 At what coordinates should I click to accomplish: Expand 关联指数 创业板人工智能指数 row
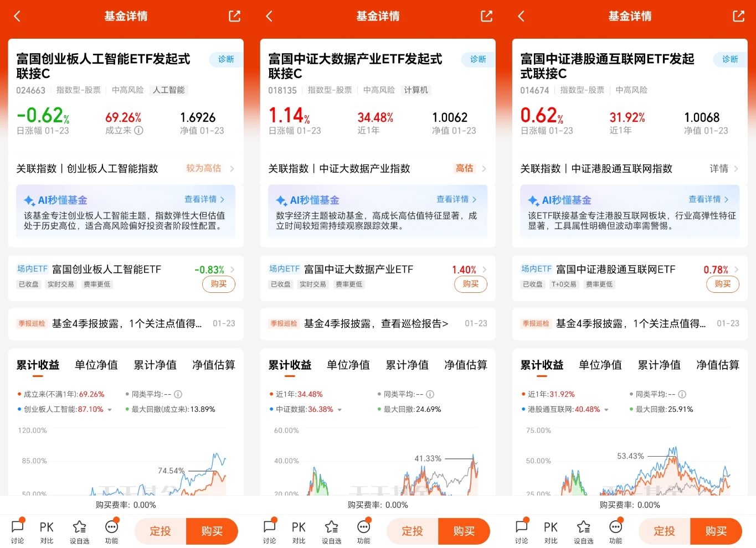click(x=126, y=168)
